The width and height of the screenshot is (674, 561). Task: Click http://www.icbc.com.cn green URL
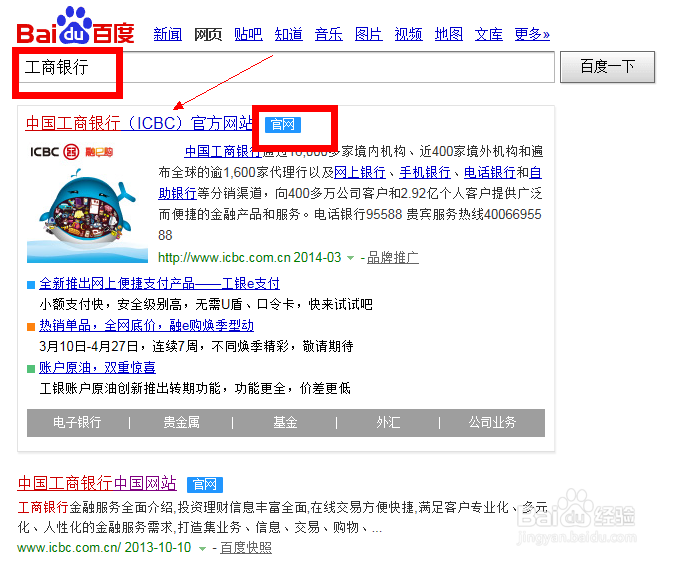click(x=224, y=258)
